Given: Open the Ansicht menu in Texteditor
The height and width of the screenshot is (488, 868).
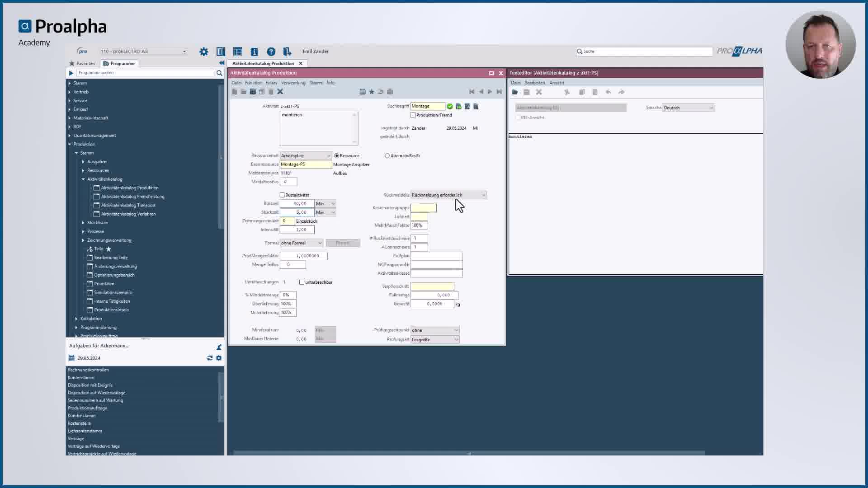Looking at the screenshot, I should click(557, 83).
